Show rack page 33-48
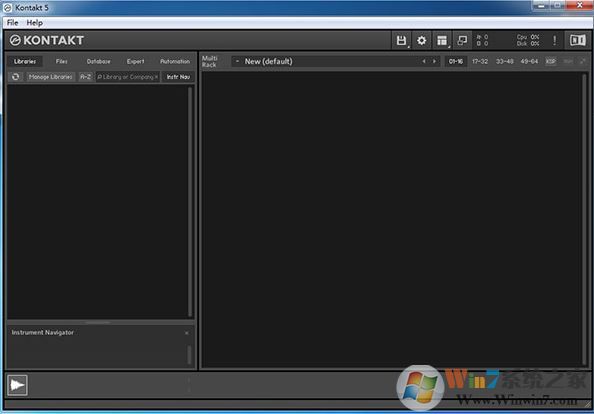 point(505,61)
